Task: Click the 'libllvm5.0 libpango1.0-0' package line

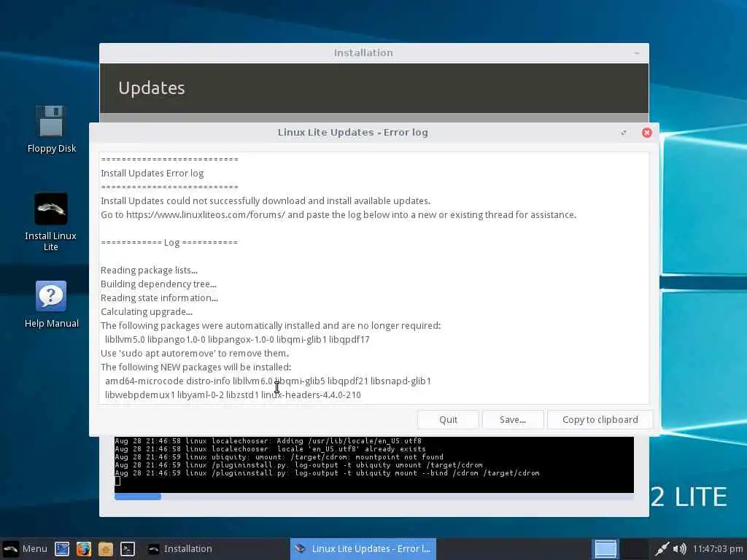Action: click(x=237, y=340)
